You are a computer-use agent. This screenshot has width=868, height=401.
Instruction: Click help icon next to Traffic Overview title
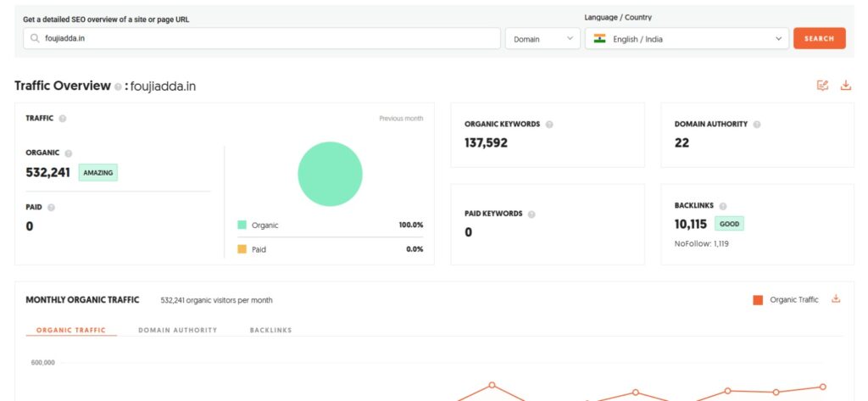[118, 87]
